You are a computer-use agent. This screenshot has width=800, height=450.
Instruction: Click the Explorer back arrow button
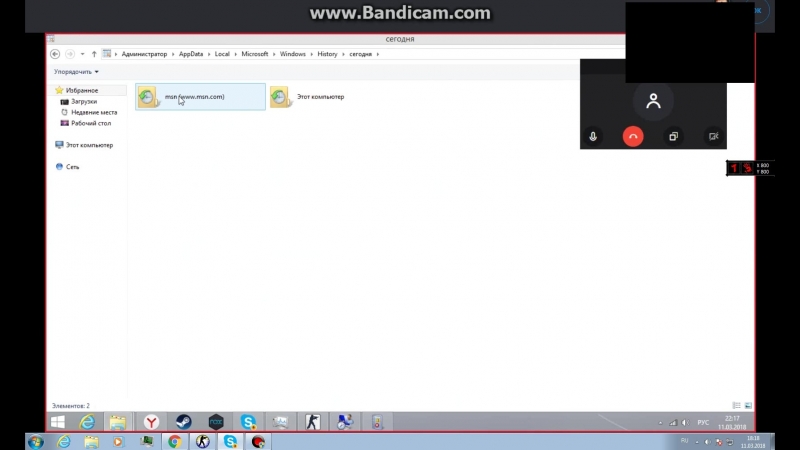[x=56, y=54]
